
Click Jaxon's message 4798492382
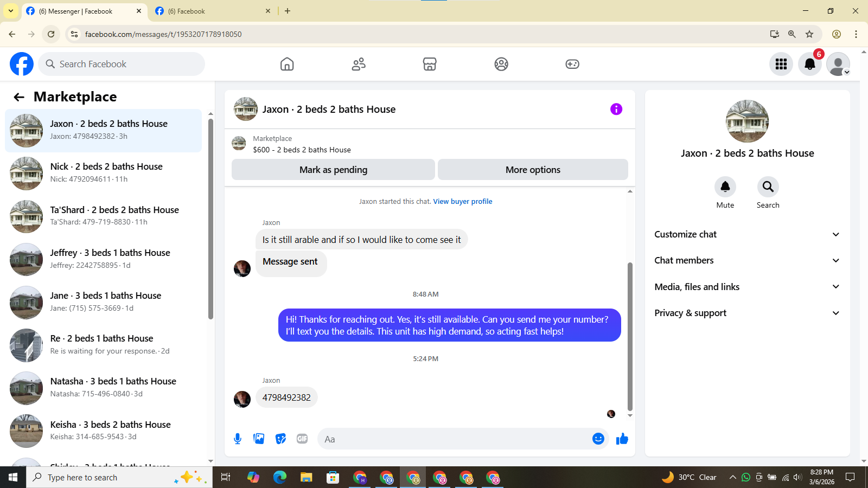(x=286, y=397)
